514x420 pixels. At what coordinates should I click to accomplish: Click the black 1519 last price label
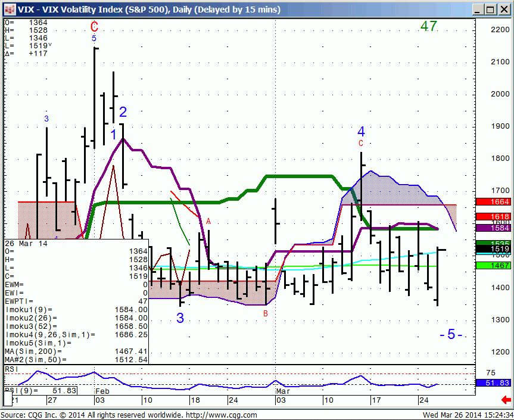[493, 249]
